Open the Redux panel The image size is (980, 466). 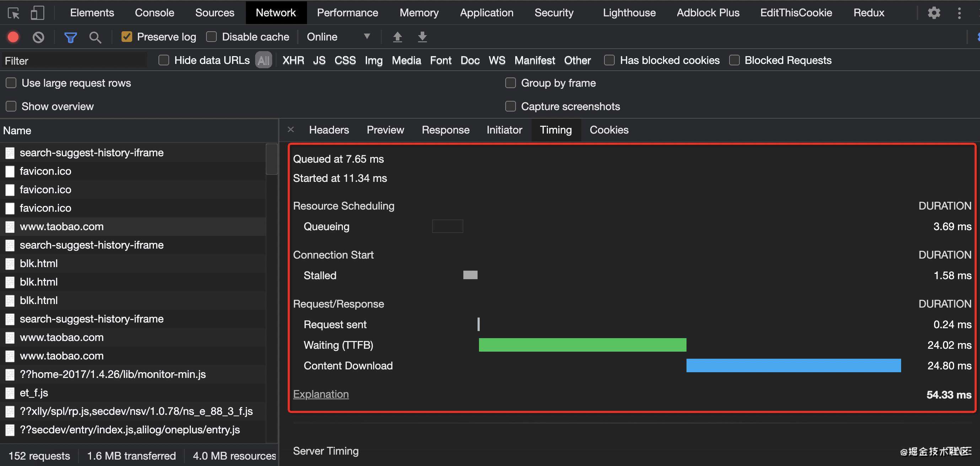pos(868,13)
